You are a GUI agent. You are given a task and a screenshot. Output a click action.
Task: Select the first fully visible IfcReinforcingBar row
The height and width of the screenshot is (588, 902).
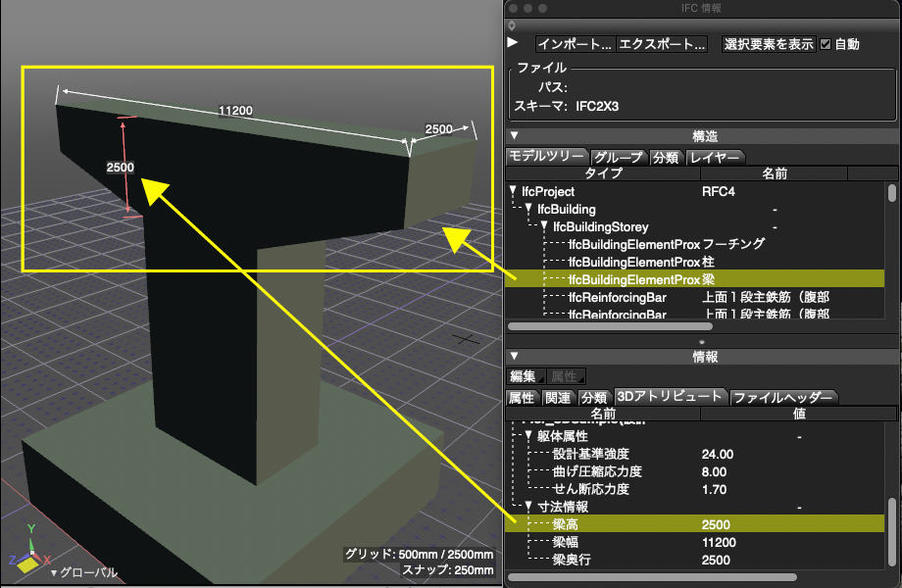[695, 297]
